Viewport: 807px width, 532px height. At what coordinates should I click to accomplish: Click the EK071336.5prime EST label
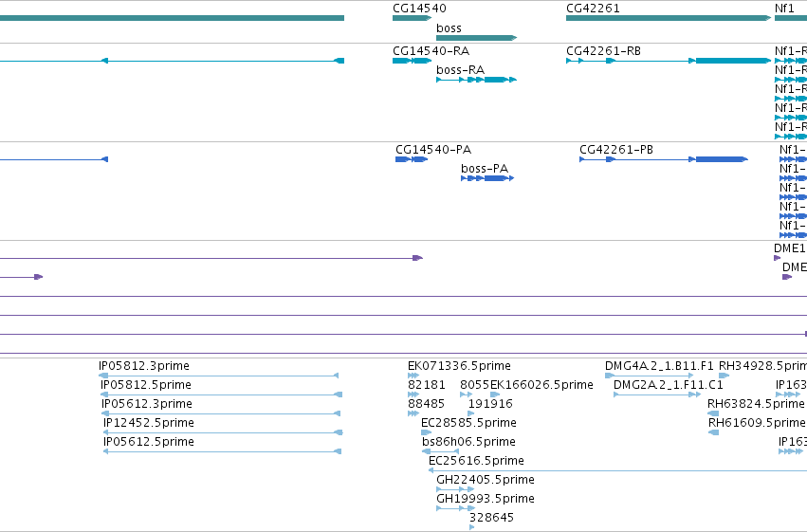(460, 366)
